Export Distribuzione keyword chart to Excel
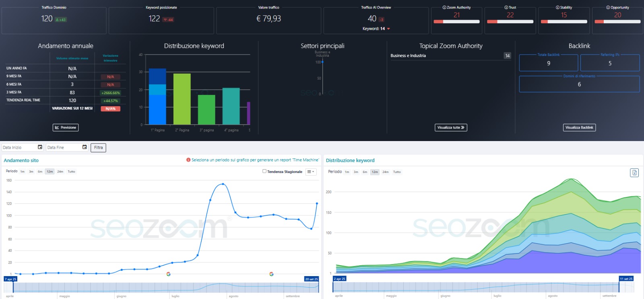 (634, 173)
